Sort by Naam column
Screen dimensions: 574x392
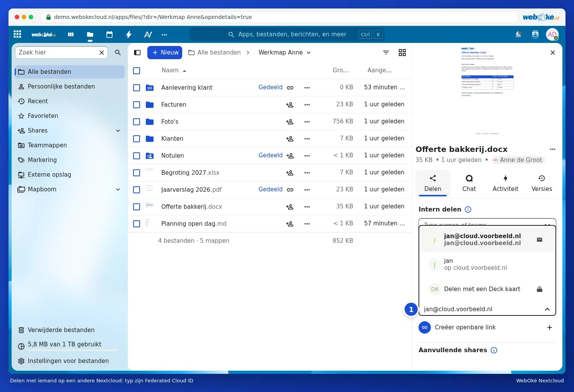[174, 70]
